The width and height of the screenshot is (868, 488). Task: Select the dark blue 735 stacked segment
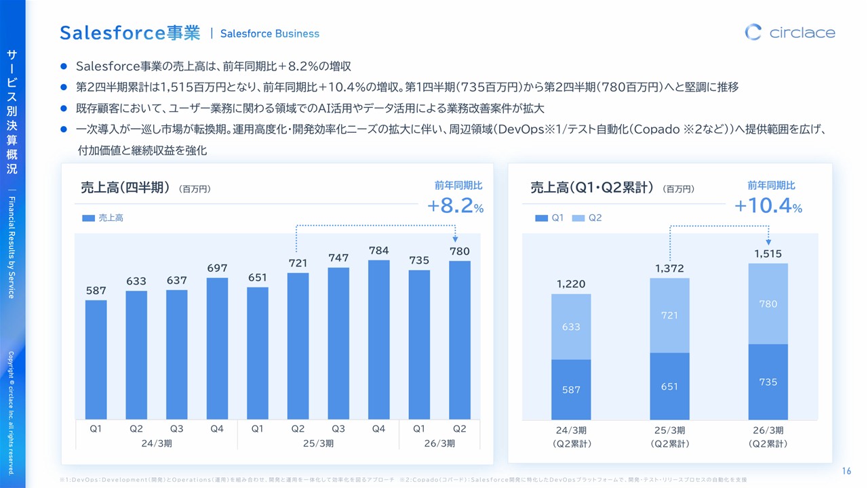pos(768,382)
